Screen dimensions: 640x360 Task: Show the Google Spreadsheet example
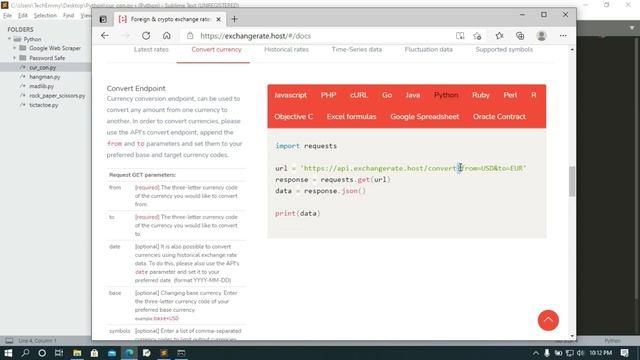pos(424,117)
